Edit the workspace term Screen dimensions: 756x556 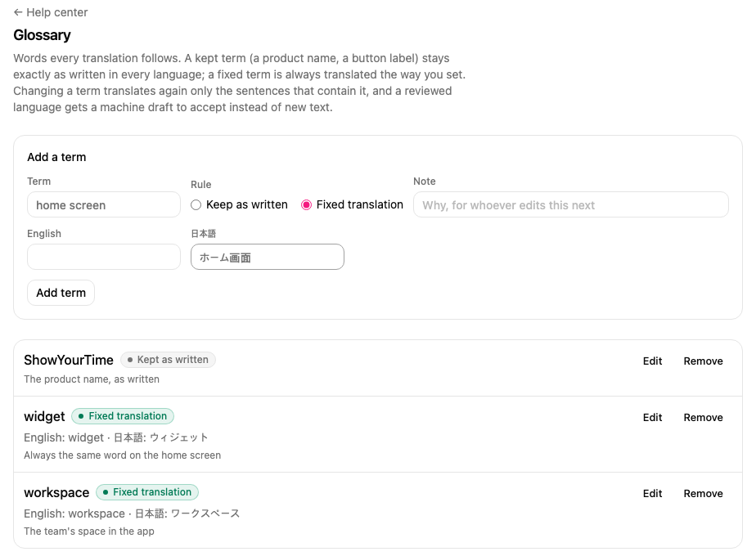pyautogui.click(x=652, y=493)
